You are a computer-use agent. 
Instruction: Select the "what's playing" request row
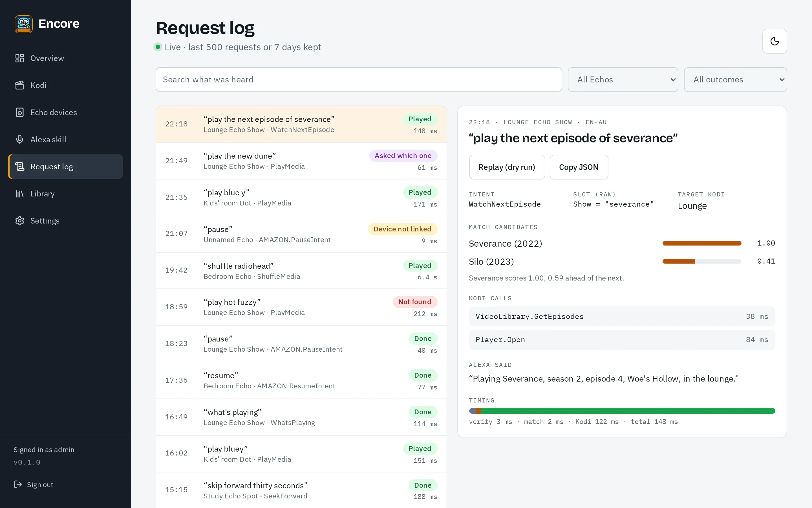pos(301,417)
